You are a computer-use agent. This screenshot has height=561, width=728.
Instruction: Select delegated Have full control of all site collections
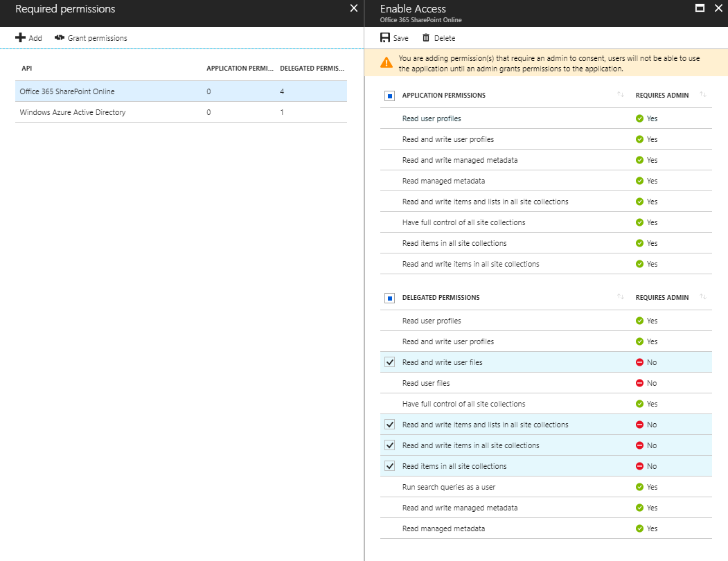coord(463,404)
